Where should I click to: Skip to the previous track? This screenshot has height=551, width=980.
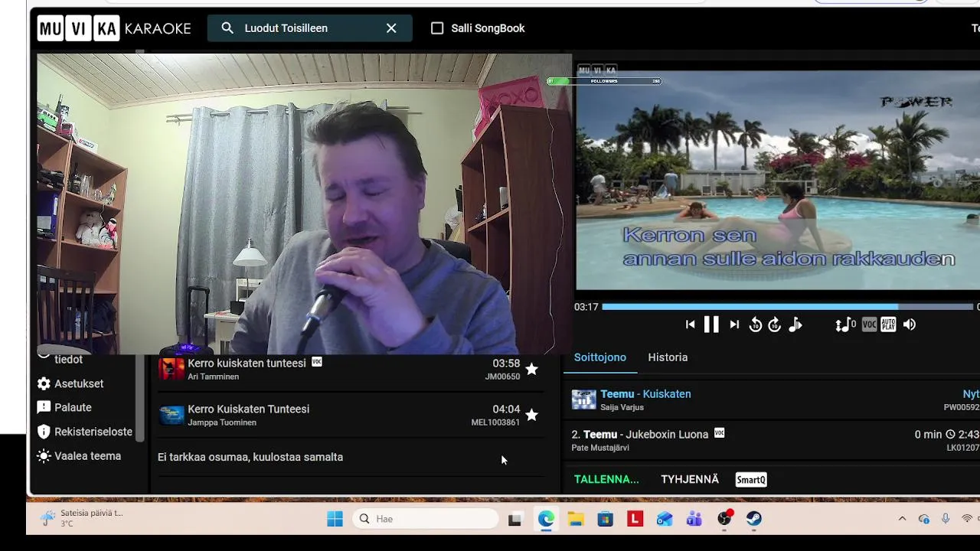tap(690, 324)
